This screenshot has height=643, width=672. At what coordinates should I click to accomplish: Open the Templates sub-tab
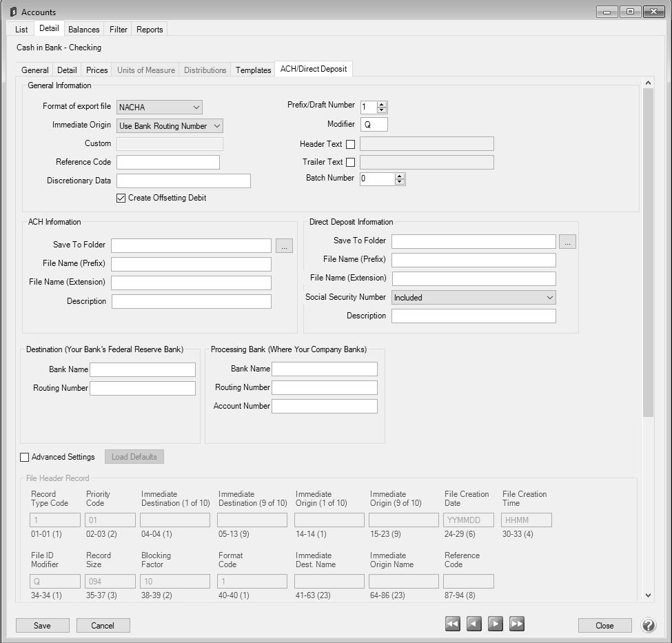coord(253,70)
